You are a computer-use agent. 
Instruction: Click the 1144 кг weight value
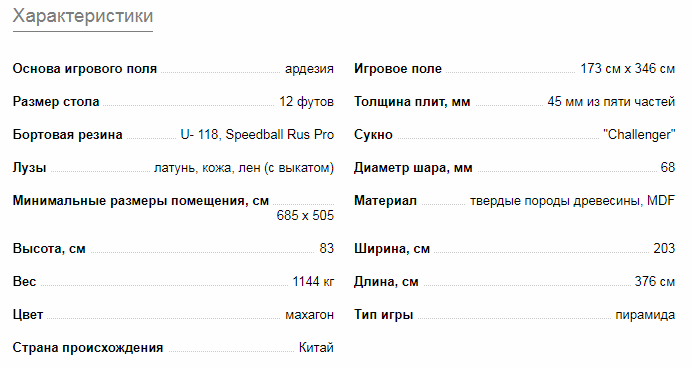tap(313, 281)
